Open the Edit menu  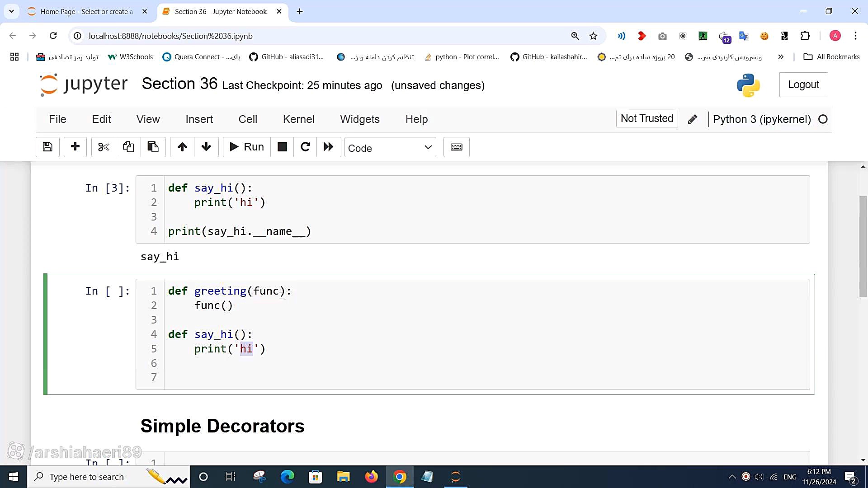point(101,119)
